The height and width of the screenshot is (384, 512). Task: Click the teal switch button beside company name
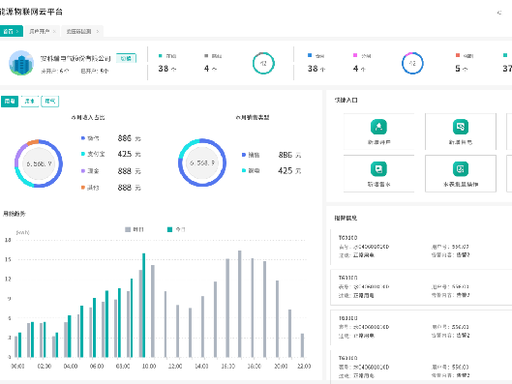pos(126,58)
